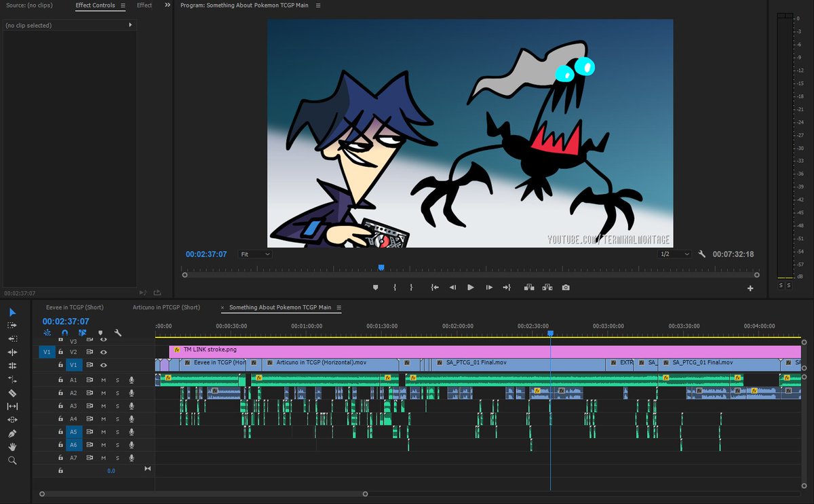Click the Export Frame camera icon

[x=566, y=287]
